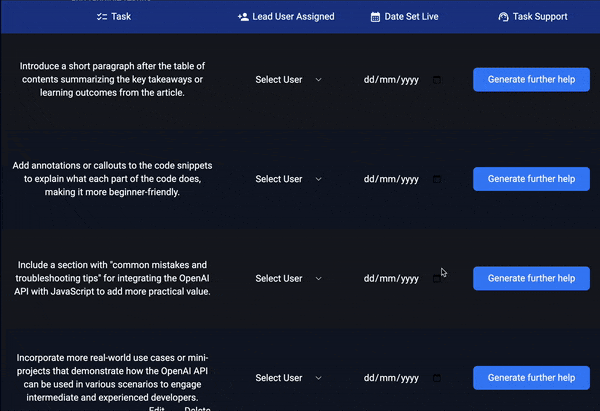Image resolution: width=600 pixels, height=411 pixels.
Task: Click the date field of code annotations task
Action: 402,179
